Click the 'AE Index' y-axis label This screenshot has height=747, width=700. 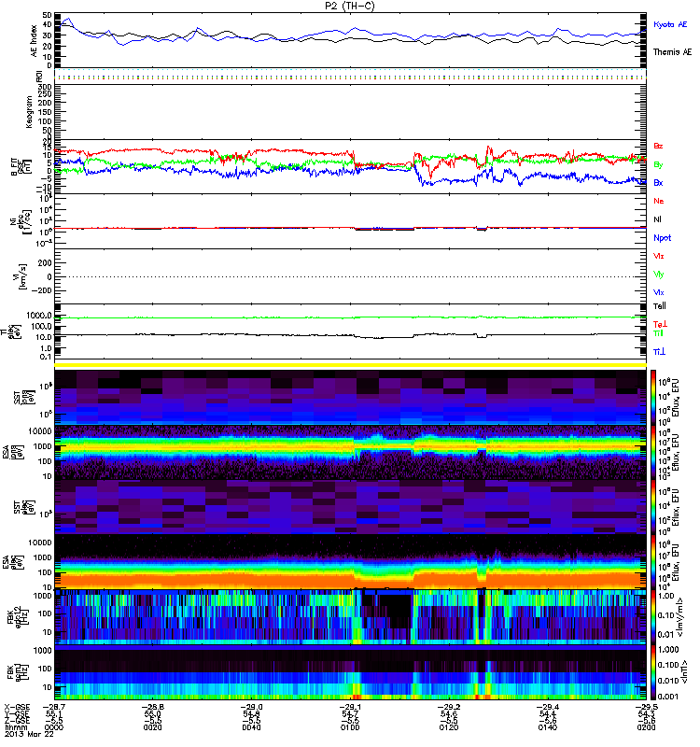(x=34, y=41)
